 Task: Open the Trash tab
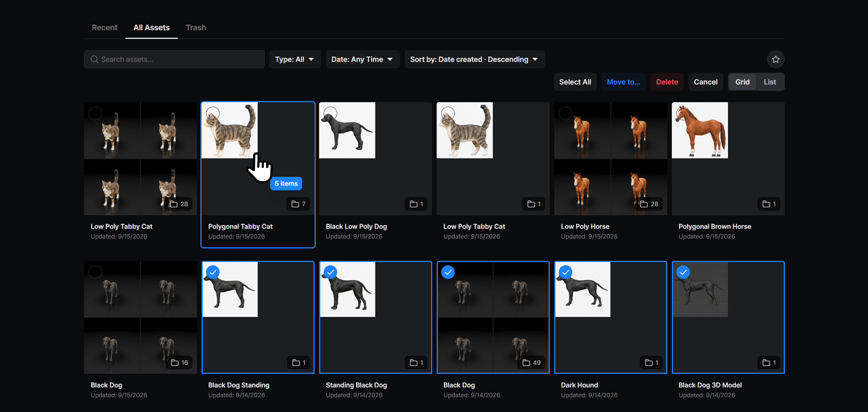196,28
